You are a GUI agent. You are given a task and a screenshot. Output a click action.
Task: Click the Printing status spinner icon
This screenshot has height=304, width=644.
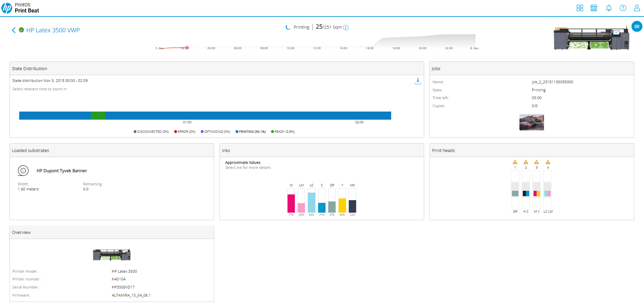288,27
